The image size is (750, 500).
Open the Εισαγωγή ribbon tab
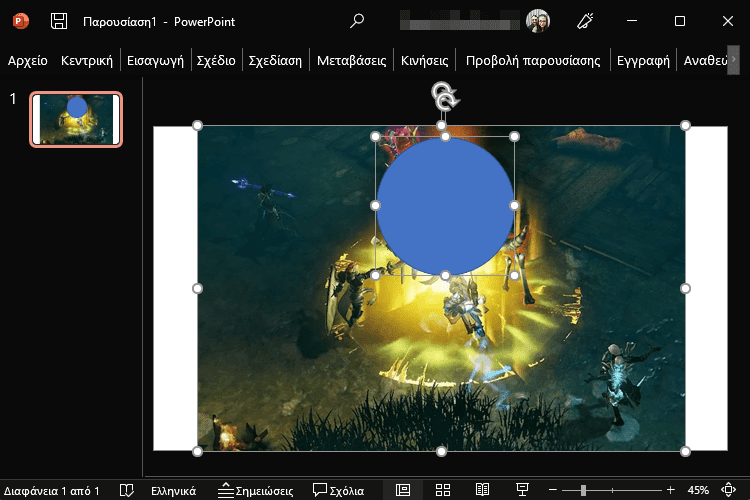[155, 61]
